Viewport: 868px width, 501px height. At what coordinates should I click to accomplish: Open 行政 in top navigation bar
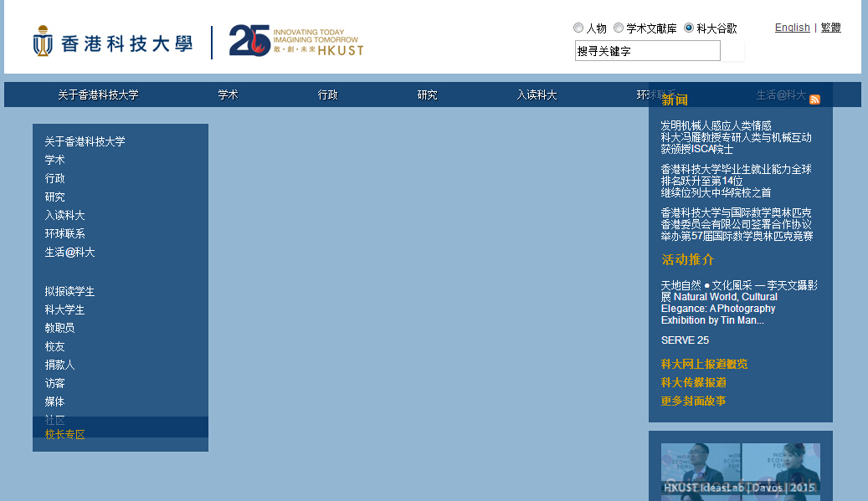pos(328,95)
